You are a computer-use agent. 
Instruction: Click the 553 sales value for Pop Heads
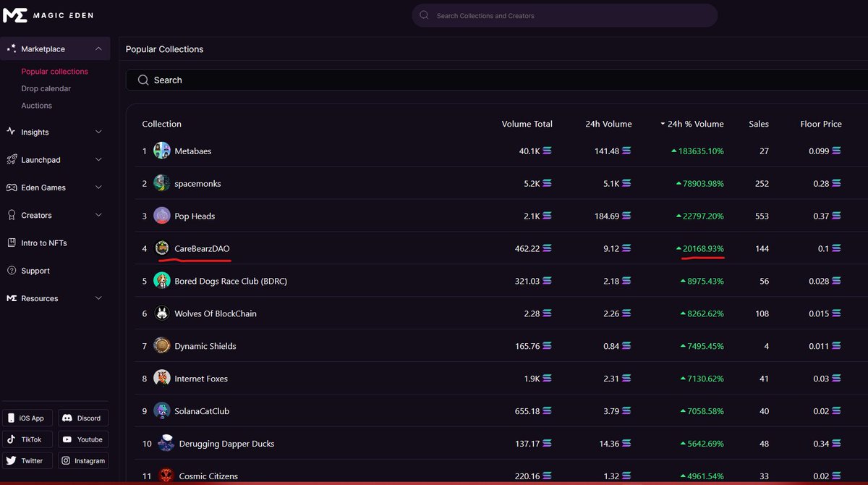(x=761, y=216)
